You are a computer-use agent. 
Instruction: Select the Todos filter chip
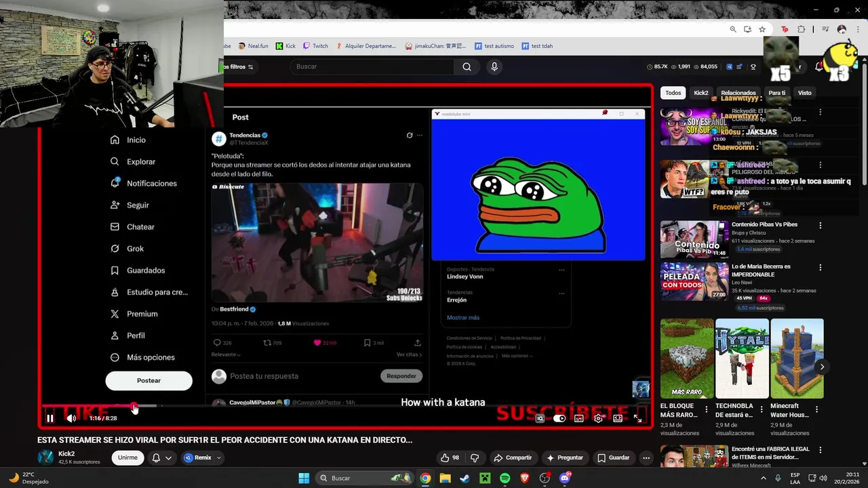(673, 93)
